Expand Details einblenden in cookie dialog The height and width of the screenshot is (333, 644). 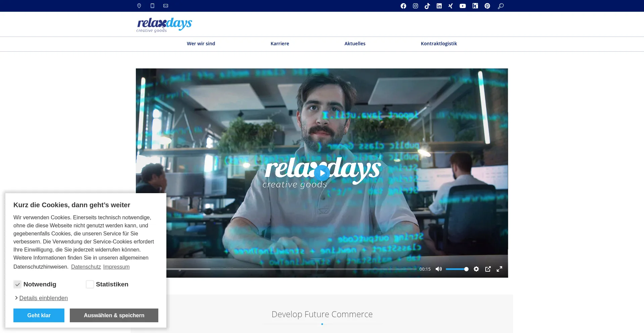click(43, 298)
